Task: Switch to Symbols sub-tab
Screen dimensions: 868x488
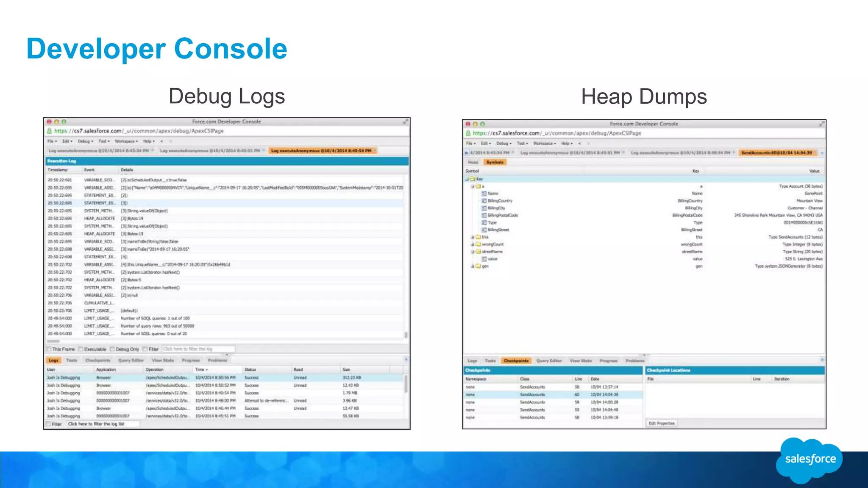Action: click(495, 162)
